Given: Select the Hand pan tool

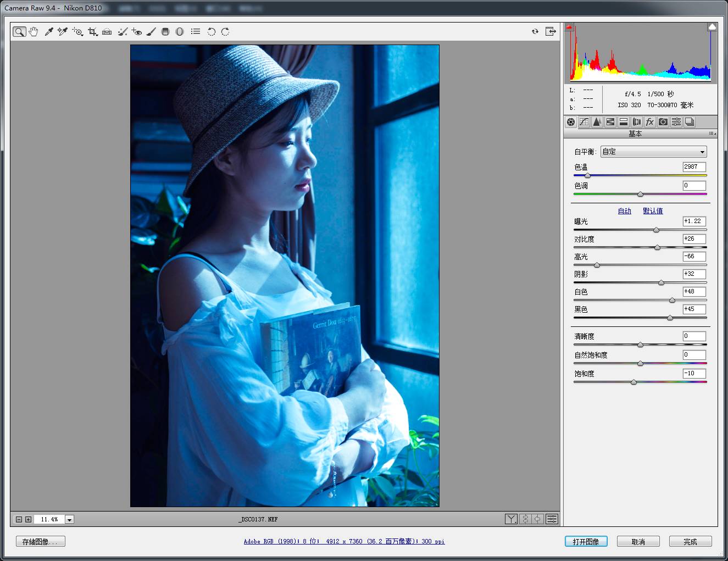Looking at the screenshot, I should click(34, 32).
